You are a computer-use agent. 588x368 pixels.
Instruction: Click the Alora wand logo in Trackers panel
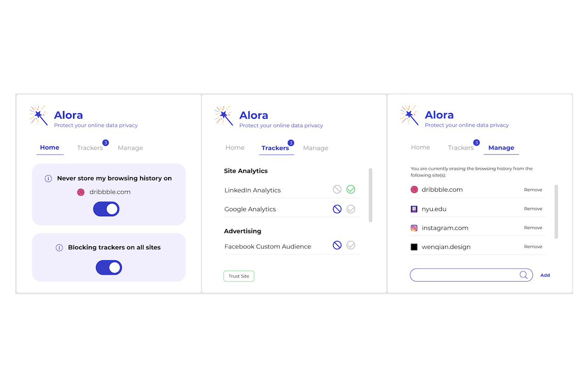[224, 115]
